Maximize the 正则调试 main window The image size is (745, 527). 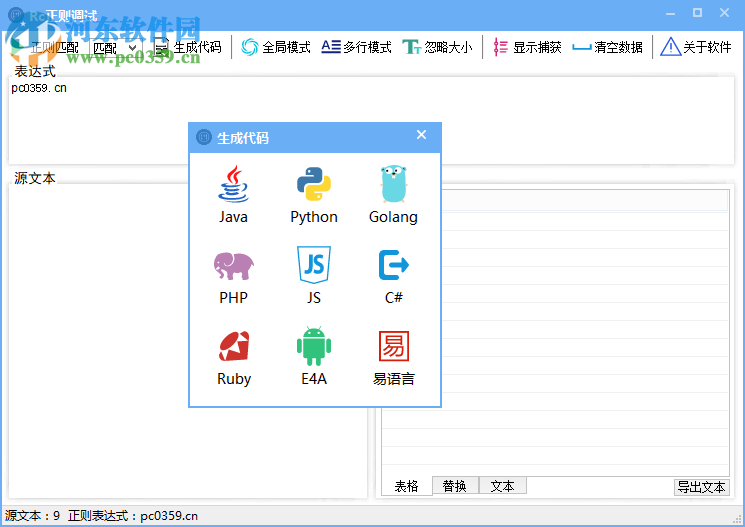697,13
